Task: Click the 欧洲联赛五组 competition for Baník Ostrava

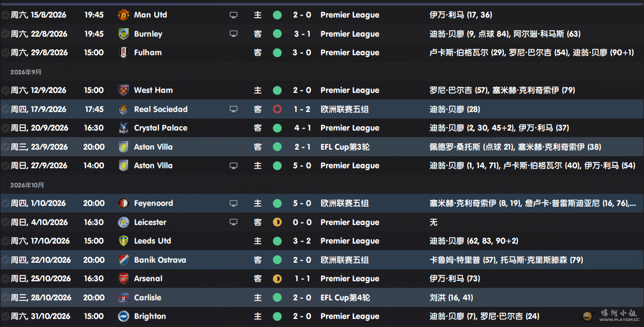Action: click(x=345, y=260)
